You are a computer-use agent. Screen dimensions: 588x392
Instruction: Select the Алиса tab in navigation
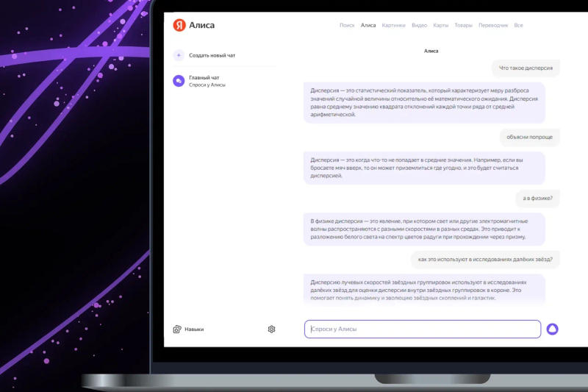368,26
